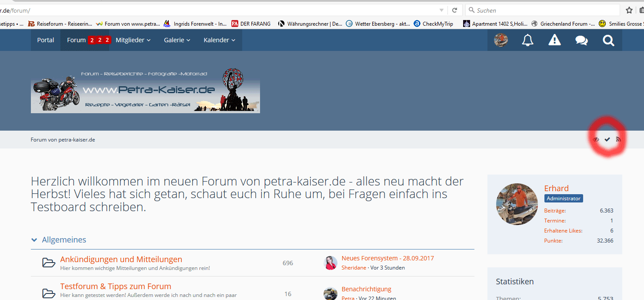Go to the Portal tab
The width and height of the screenshot is (644, 300).
[x=46, y=40]
